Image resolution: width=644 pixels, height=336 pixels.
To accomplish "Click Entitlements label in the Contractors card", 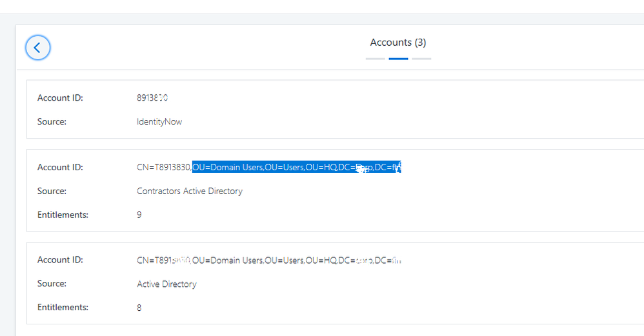I will [x=63, y=215].
